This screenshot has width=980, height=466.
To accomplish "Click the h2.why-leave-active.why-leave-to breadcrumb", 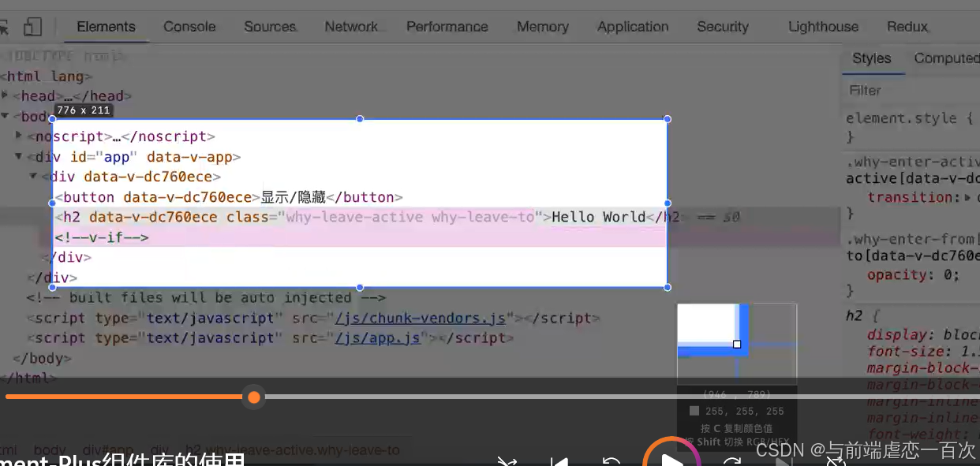I will pyautogui.click(x=293, y=451).
